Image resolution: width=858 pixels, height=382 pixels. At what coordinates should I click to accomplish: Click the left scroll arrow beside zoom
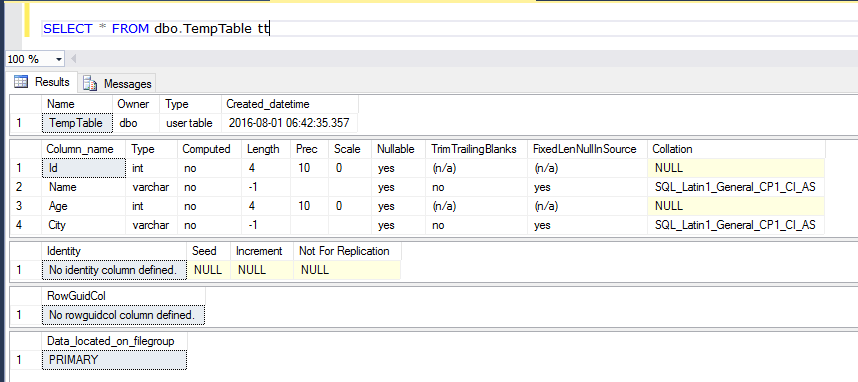(73, 59)
